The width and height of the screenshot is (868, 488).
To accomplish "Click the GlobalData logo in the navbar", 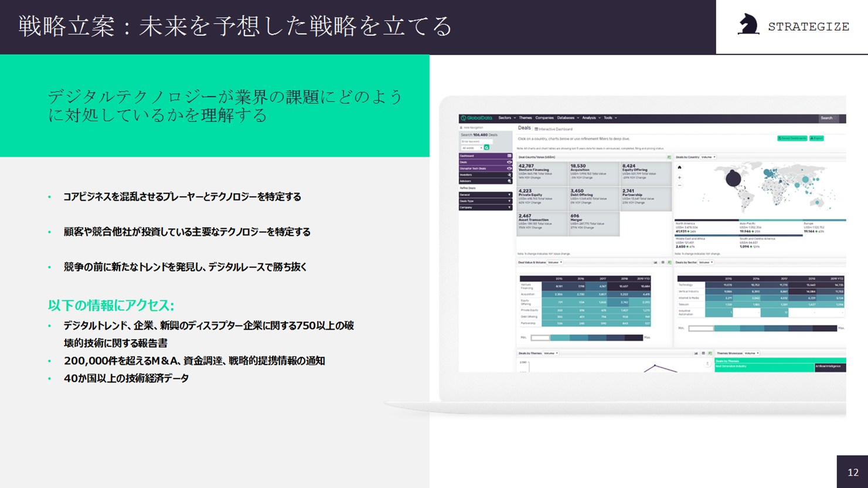I will [x=476, y=118].
